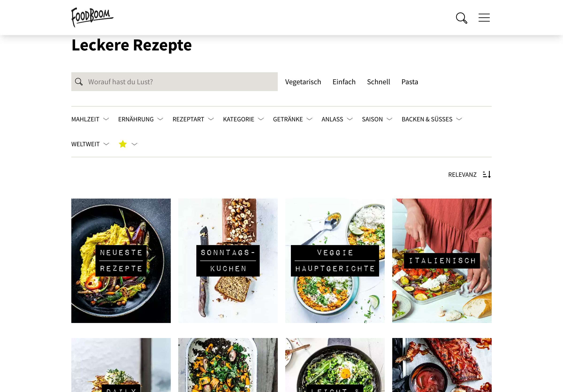Viewport: 563px width, 392px height.
Task: Expand the Mahlzeit filter dropdown
Action: pos(90,119)
